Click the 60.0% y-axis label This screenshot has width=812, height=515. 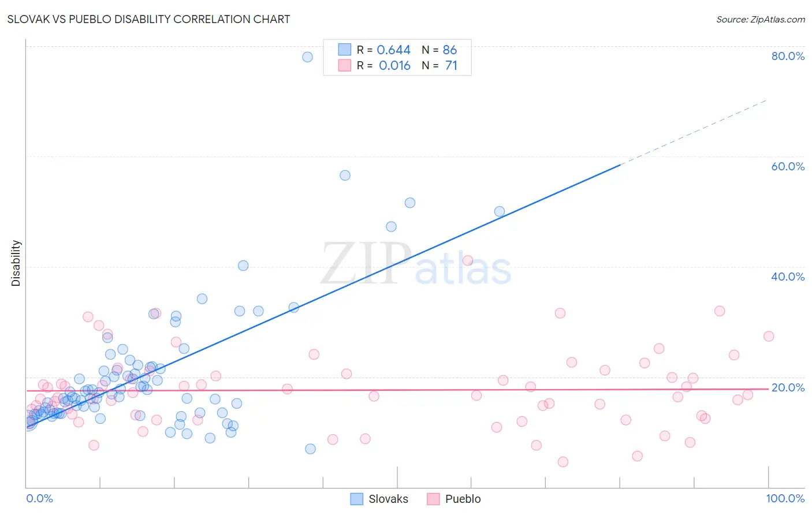tap(788, 166)
